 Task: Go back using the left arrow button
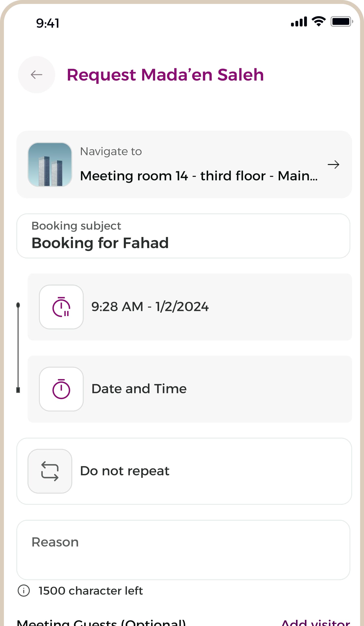pyautogui.click(x=36, y=74)
